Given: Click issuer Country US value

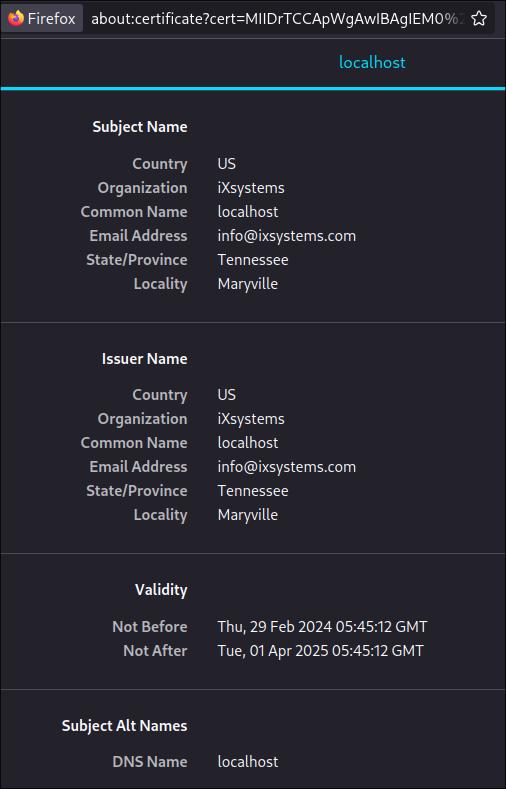Looking at the screenshot, I should tap(226, 394).
